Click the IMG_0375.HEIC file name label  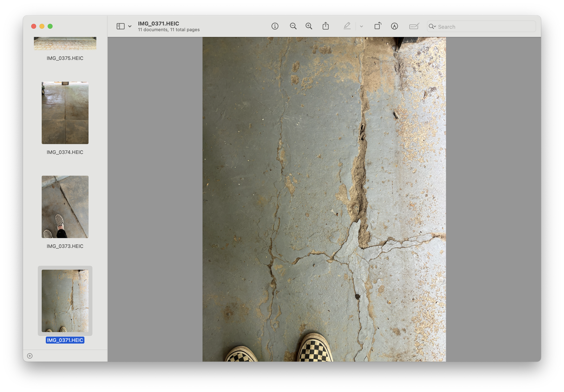click(65, 58)
